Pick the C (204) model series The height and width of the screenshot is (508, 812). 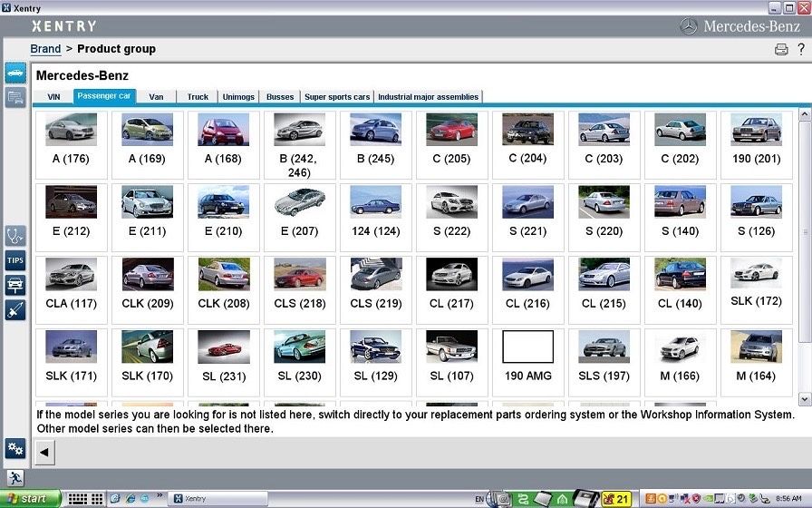(x=527, y=144)
